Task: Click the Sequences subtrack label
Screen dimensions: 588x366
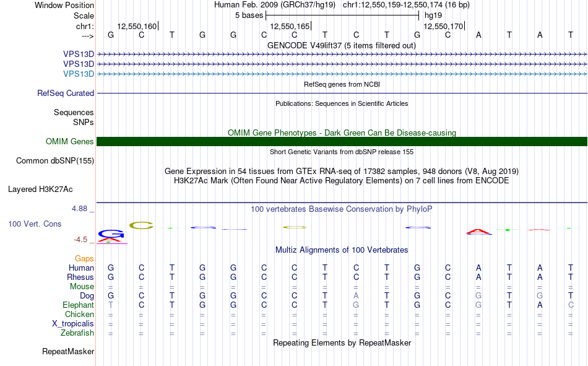Action: [x=74, y=112]
